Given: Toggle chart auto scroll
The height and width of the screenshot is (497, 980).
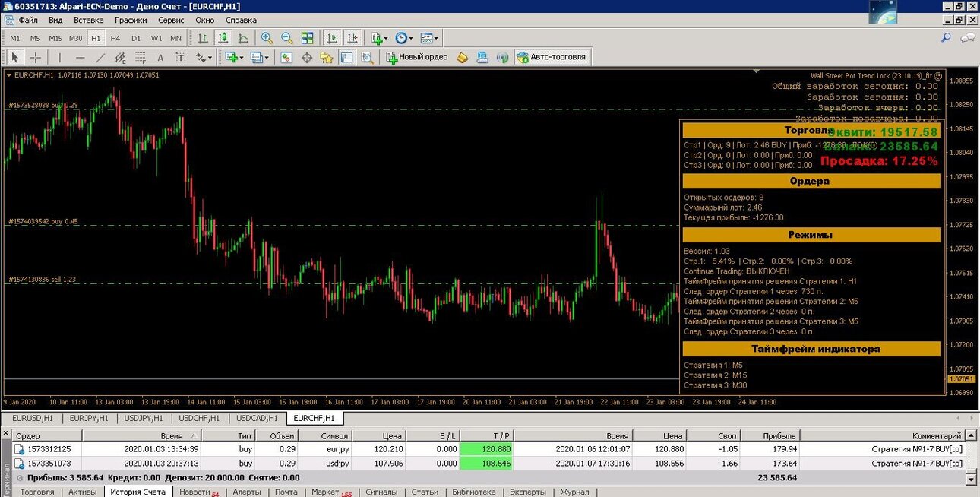Looking at the screenshot, I should click(x=333, y=38).
